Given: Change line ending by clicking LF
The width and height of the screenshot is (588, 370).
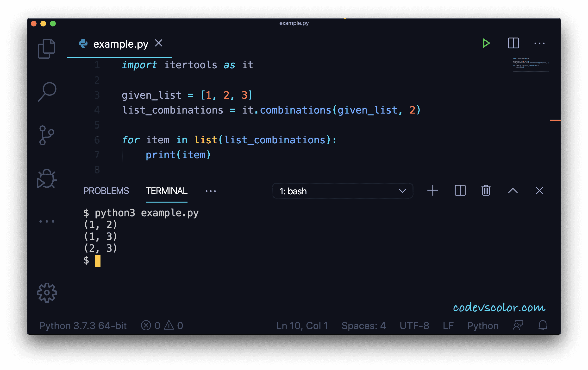Looking at the screenshot, I should click(x=448, y=325).
